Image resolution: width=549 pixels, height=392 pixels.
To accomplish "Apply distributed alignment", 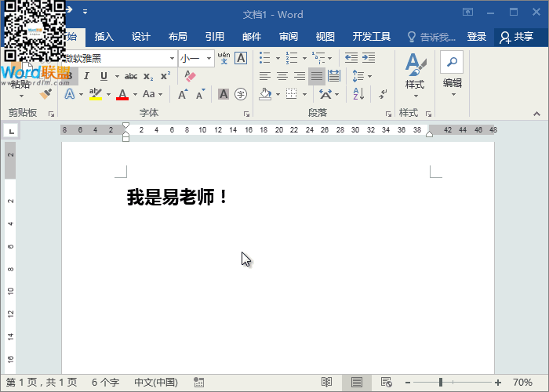I will pos(334,76).
